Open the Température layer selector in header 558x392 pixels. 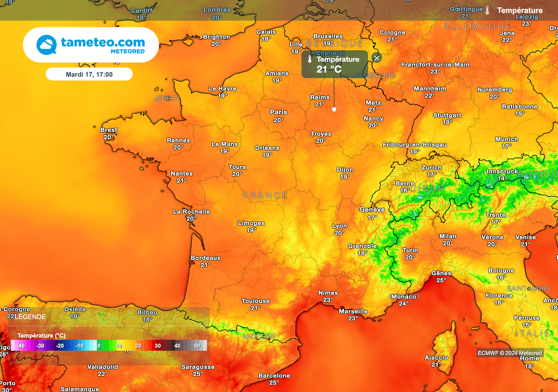(x=519, y=10)
